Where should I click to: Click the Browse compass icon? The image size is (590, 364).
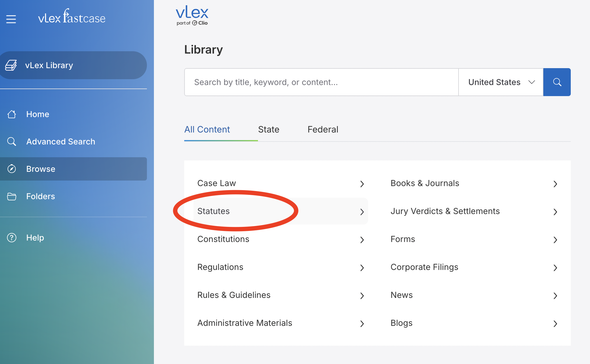tap(12, 169)
